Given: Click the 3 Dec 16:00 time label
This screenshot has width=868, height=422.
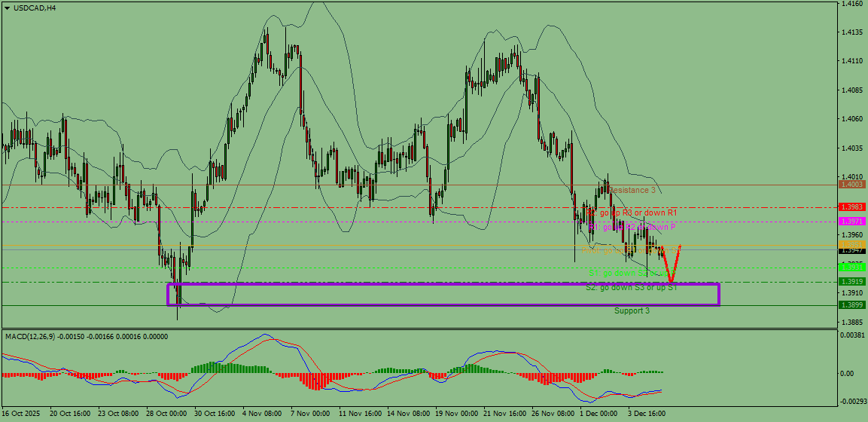Looking at the screenshot, I should 647,414.
